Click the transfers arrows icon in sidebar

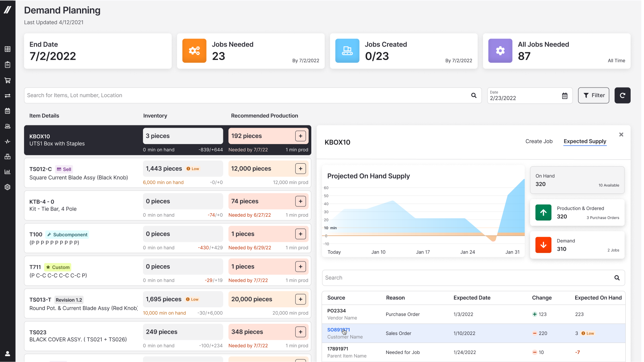coord(7,96)
